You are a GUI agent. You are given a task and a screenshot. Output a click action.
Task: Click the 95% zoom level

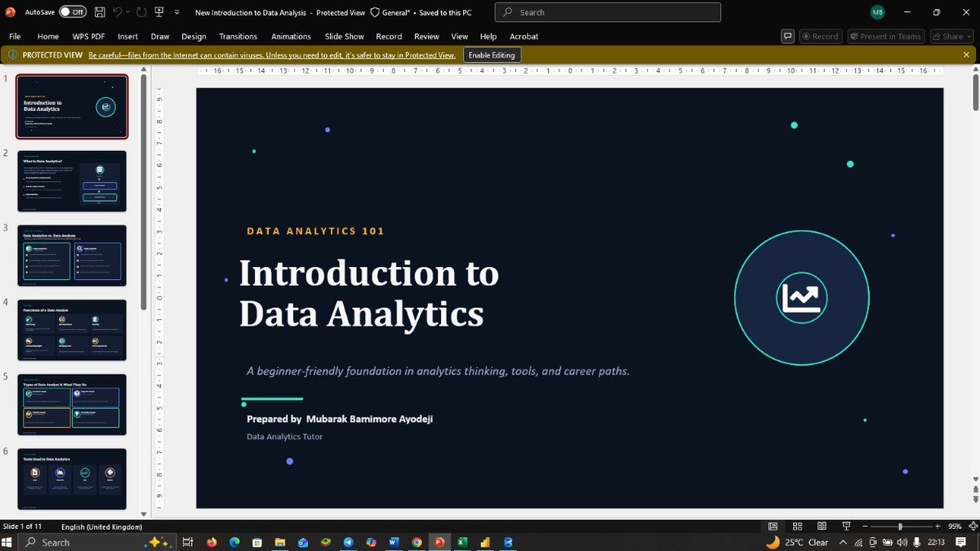tap(955, 527)
